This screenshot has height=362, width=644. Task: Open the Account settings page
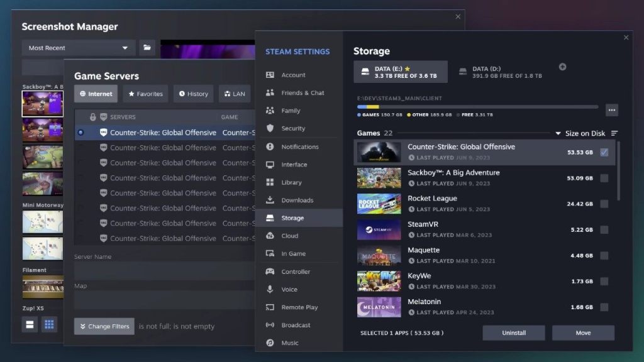click(298, 75)
